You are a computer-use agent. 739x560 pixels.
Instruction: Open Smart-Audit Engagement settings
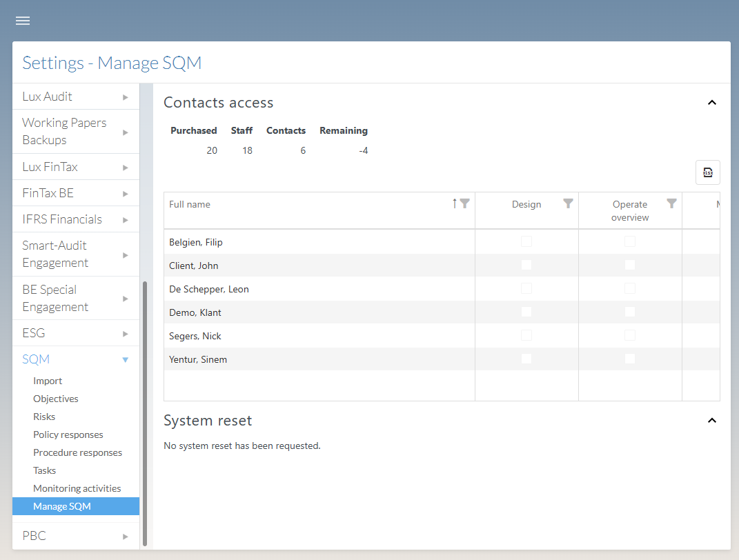click(55, 254)
